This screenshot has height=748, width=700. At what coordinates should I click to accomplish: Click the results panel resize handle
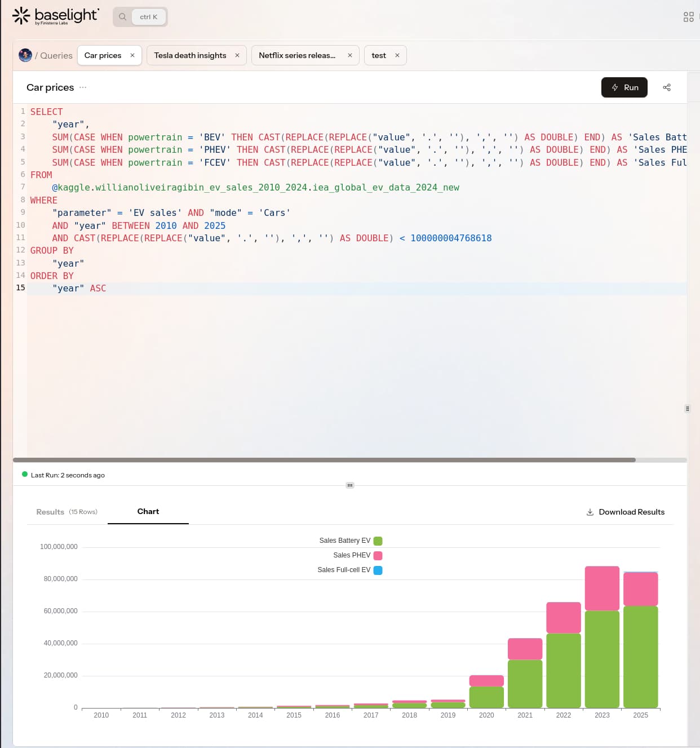(350, 485)
